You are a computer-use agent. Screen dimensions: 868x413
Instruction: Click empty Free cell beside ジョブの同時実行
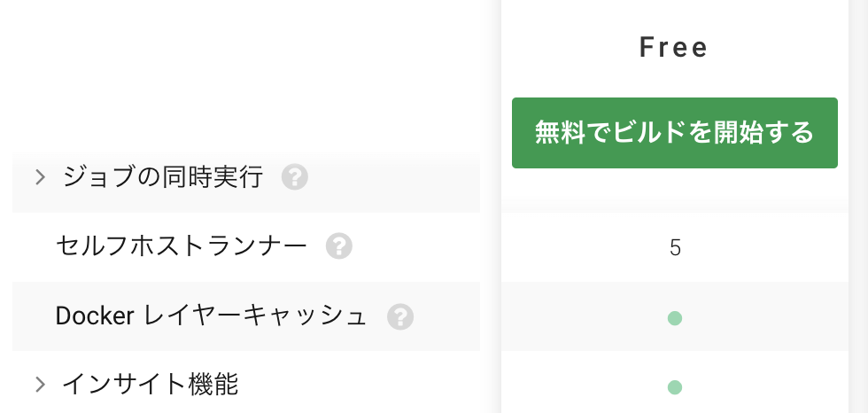point(674,191)
